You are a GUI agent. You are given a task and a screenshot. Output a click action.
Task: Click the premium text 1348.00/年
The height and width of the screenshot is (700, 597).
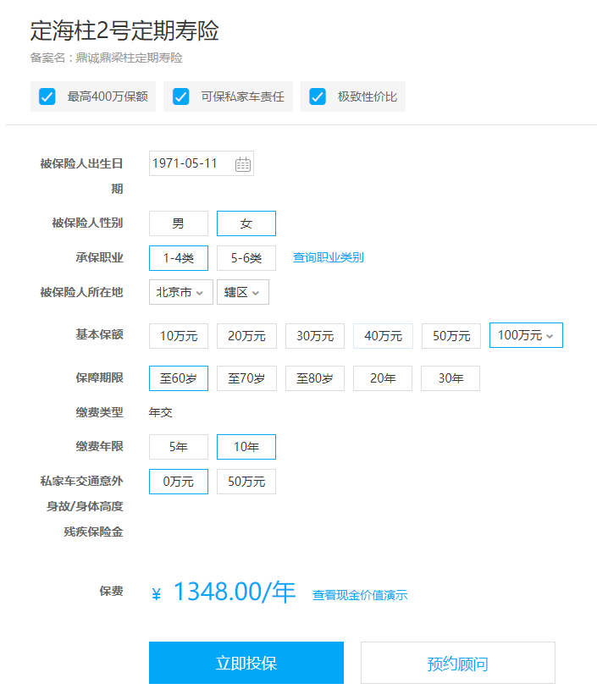click(235, 592)
